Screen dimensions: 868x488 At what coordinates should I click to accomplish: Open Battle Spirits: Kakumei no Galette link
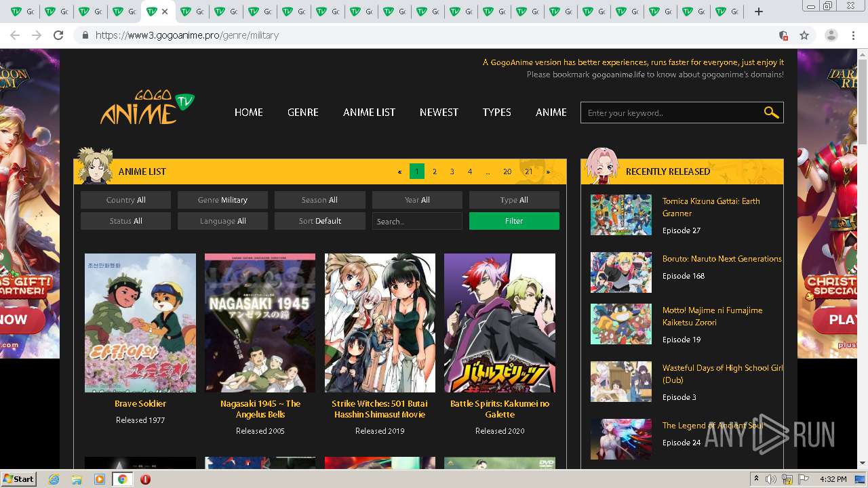[500, 409]
